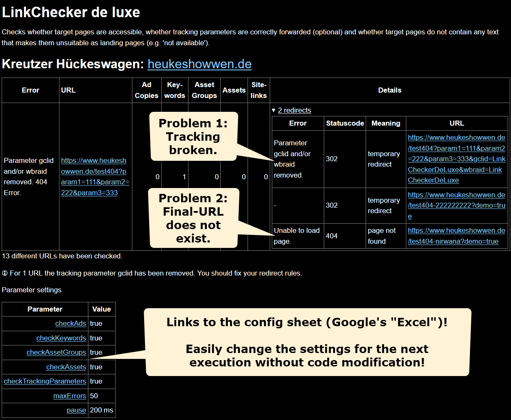The height and width of the screenshot is (420, 511).
Task: Click the info icon before the gclid warning
Action: (x=5, y=273)
